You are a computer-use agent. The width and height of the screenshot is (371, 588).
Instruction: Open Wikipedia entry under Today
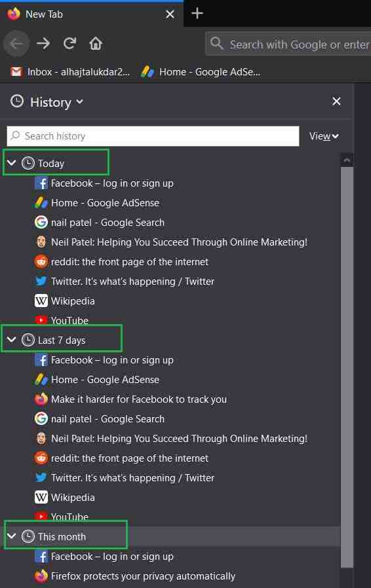[x=65, y=301]
